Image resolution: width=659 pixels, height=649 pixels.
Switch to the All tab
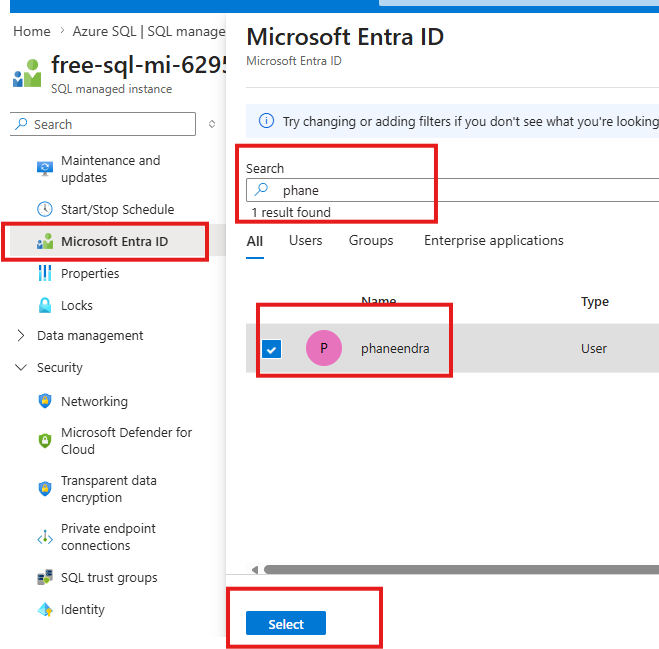[x=255, y=241]
